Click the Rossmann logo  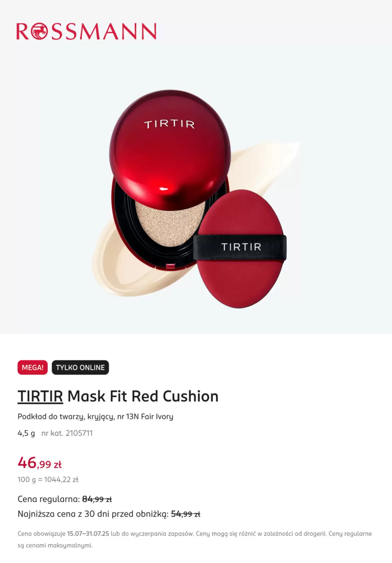[x=86, y=31]
